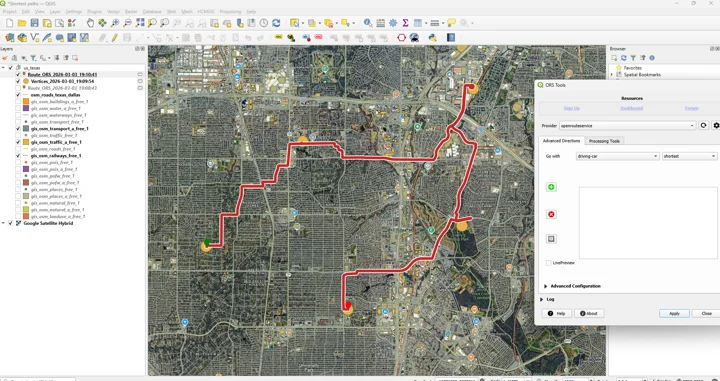720x381 pixels.
Task: Toggle the Google Satellite Hybrid layer visibility
Action: [11, 223]
